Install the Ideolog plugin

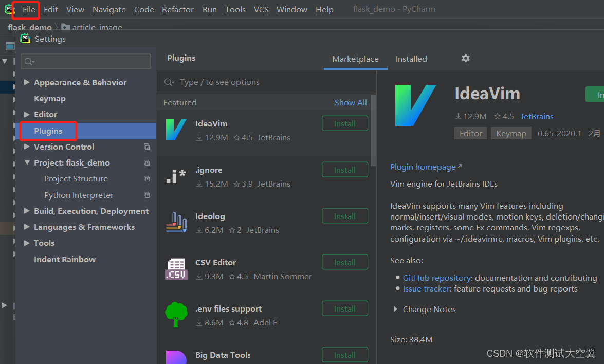coord(345,216)
